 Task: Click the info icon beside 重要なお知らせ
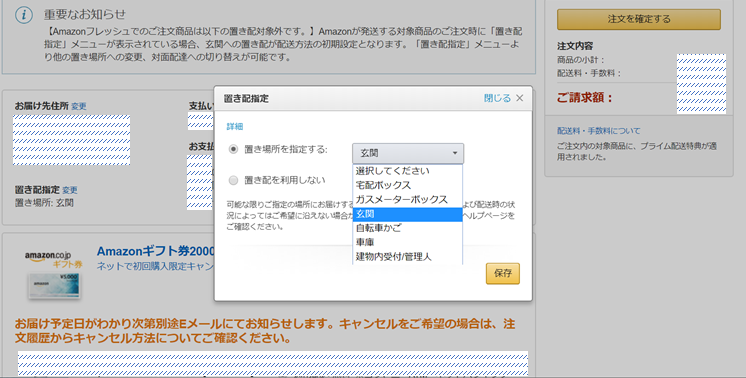coord(24,15)
